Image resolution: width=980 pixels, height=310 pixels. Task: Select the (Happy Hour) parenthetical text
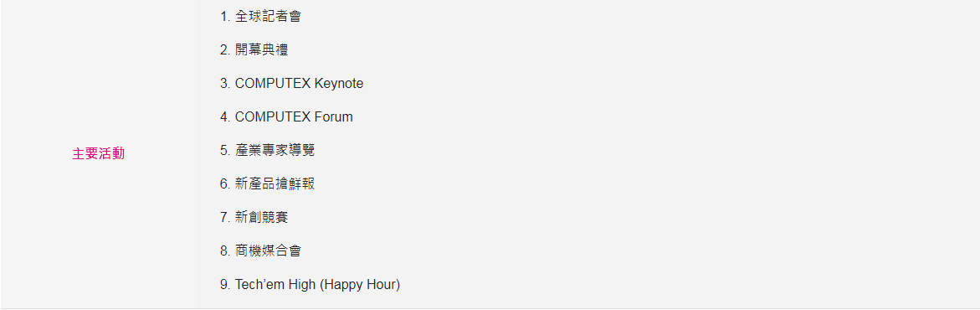(x=360, y=285)
